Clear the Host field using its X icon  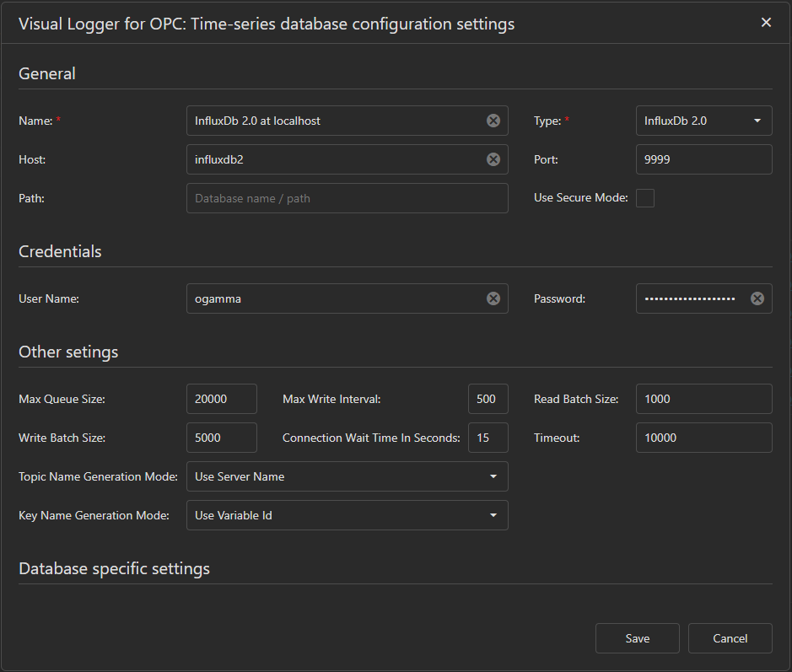coord(493,159)
